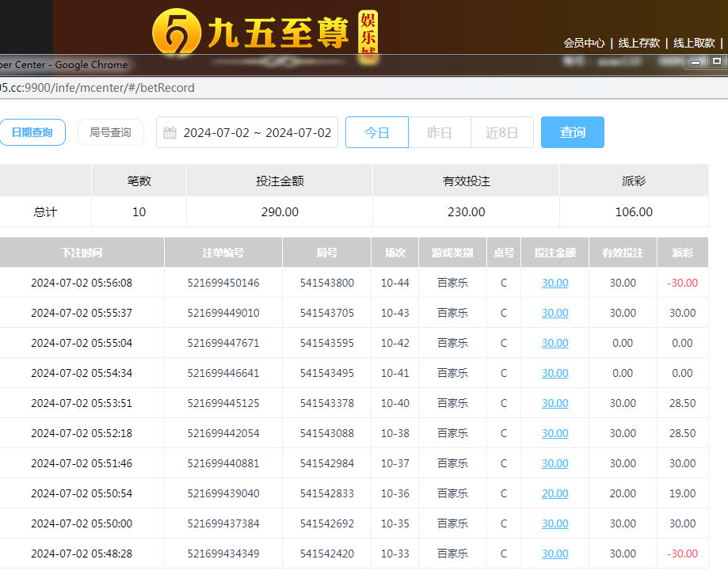Open the 会员中心 link
The image size is (728, 586).
[x=584, y=43]
